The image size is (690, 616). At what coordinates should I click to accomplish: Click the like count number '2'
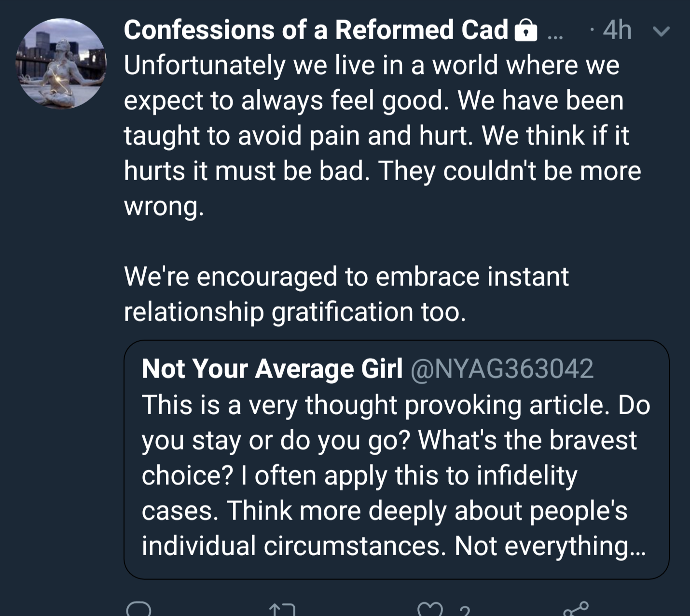point(464,611)
